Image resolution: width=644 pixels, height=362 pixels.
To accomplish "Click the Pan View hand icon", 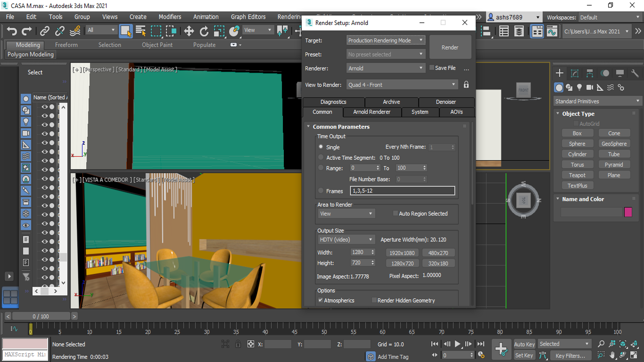I will [x=612, y=355].
